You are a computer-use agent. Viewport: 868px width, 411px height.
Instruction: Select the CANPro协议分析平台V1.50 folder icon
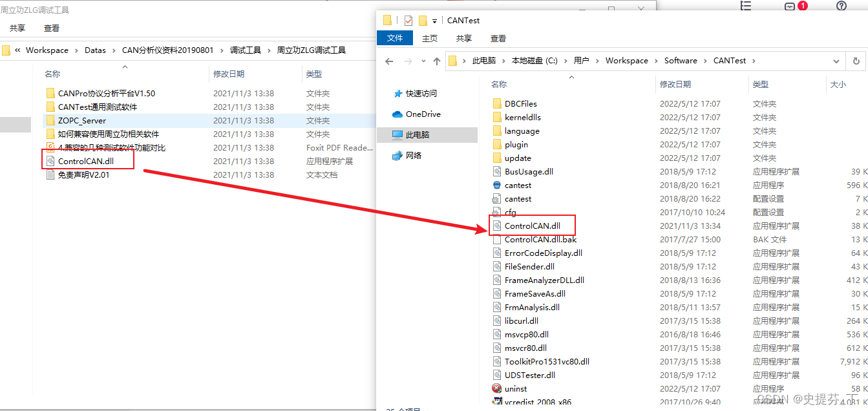50,93
